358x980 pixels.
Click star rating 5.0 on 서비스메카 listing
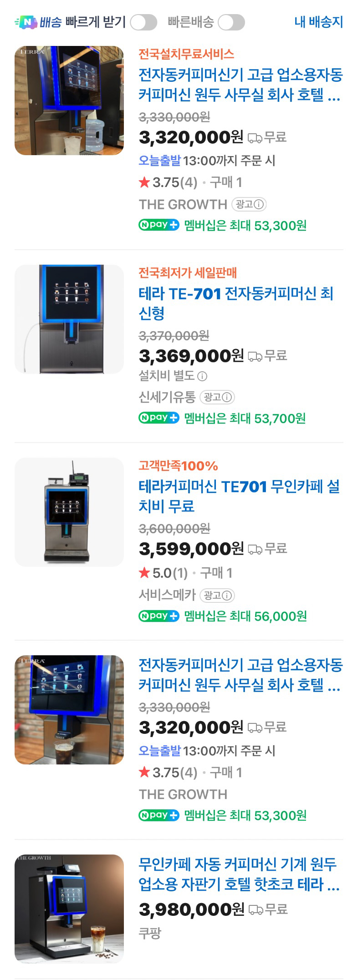click(163, 573)
